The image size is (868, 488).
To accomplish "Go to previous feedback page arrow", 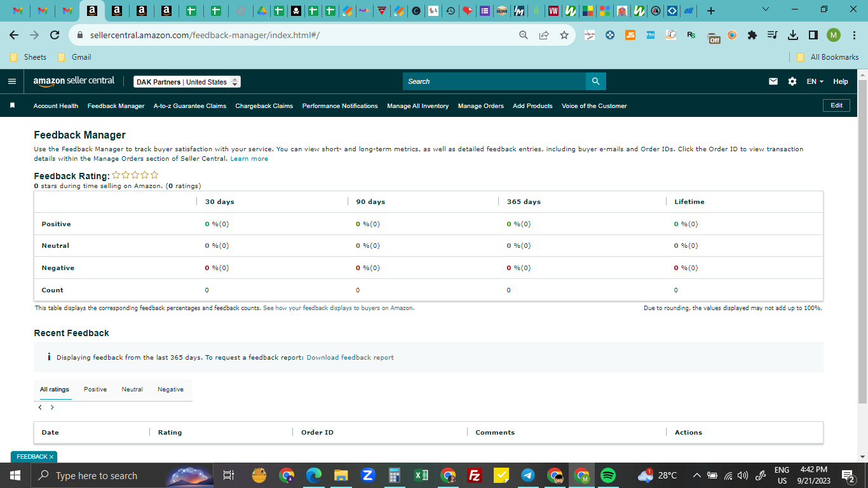I will [40, 407].
